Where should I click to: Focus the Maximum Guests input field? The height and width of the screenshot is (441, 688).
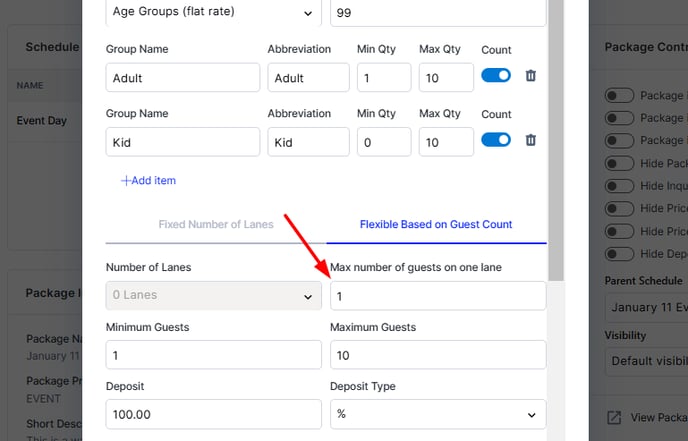[x=438, y=355]
